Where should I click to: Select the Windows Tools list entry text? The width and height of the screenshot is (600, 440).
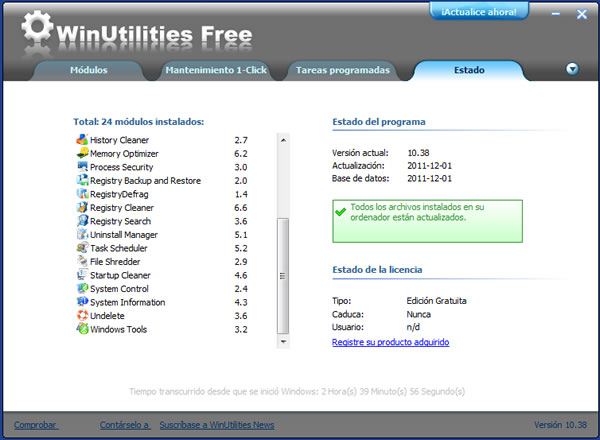point(118,329)
